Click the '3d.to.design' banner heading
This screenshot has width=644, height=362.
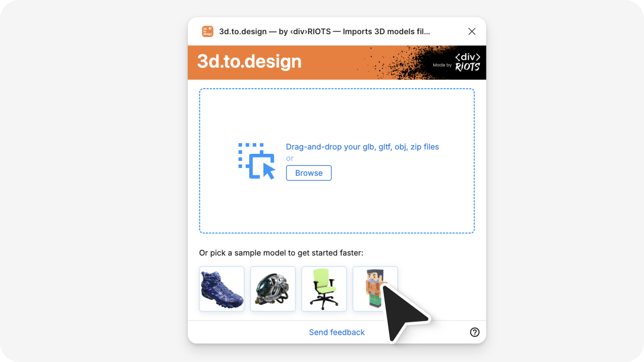click(x=249, y=62)
